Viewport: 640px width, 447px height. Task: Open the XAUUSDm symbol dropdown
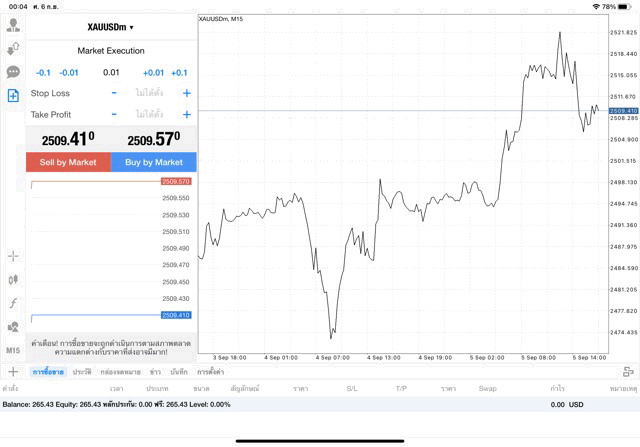[x=110, y=27]
